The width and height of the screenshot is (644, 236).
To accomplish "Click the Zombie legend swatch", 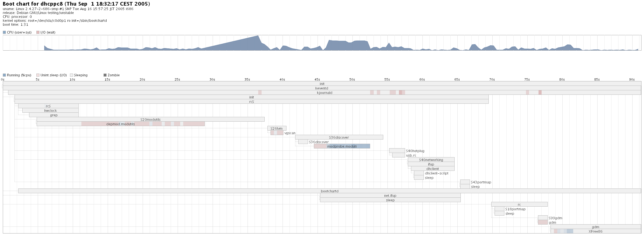I will tap(105, 75).
